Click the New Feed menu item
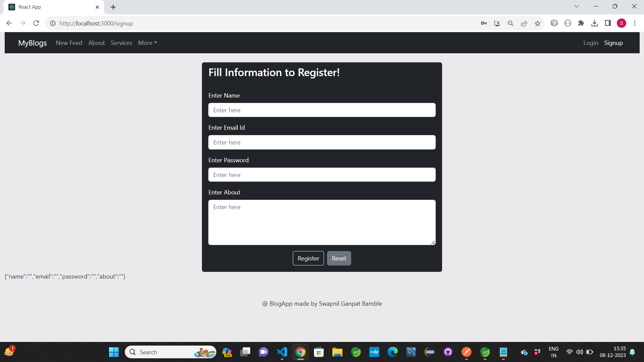 69,43
